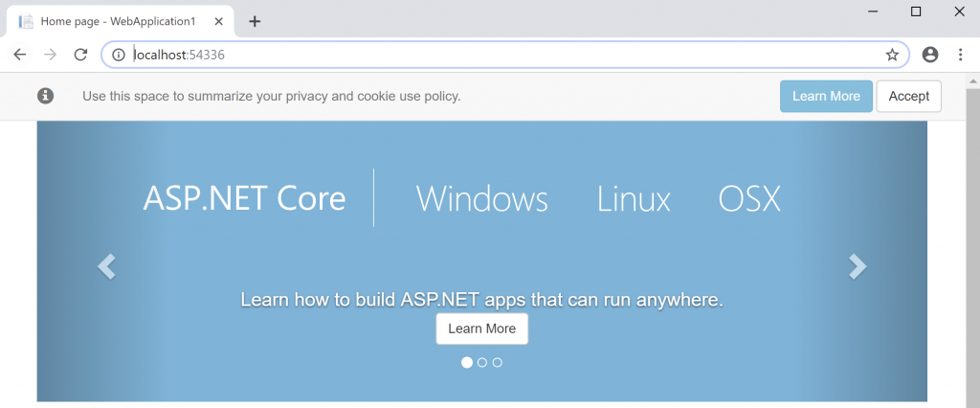This screenshot has height=408, width=980.
Task: Select the second carousel indicator dot
Action: click(482, 362)
